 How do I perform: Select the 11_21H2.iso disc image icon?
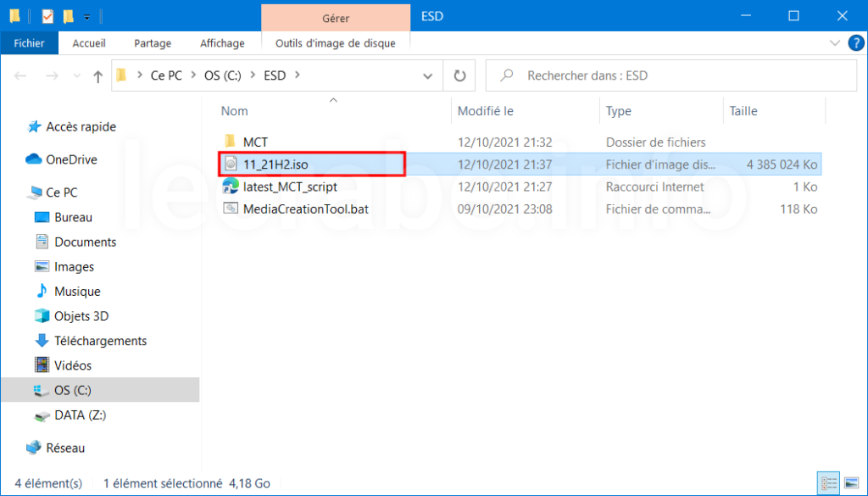[231, 164]
